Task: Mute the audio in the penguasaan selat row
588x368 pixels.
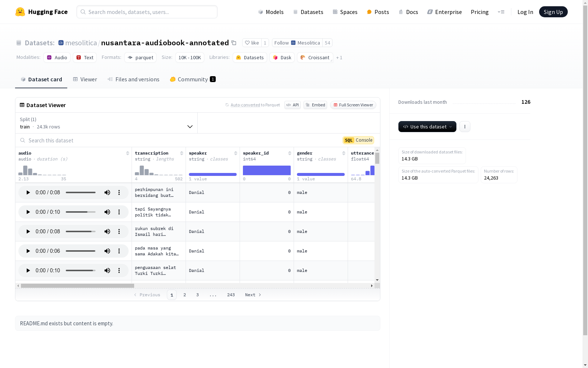Action: click(x=107, y=270)
